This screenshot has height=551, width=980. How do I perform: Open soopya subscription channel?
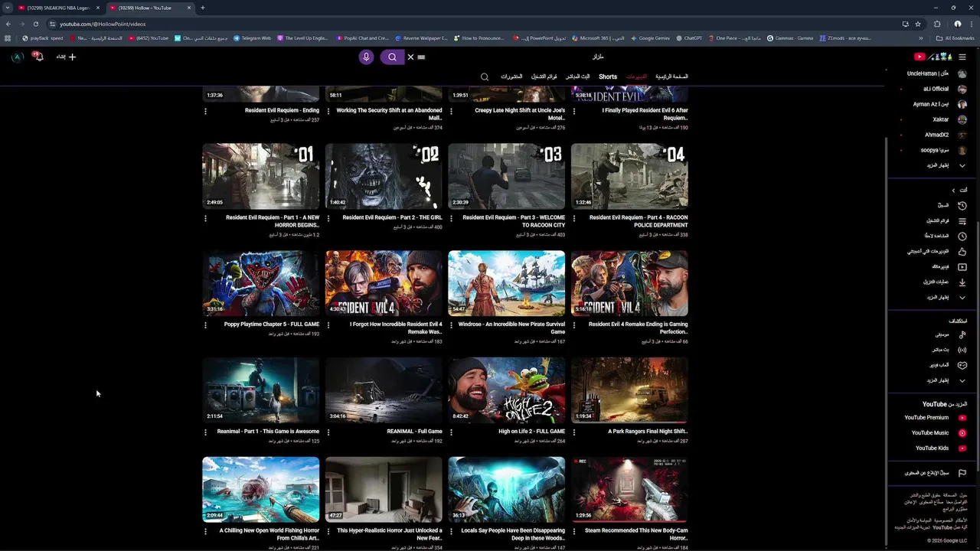[x=935, y=150]
